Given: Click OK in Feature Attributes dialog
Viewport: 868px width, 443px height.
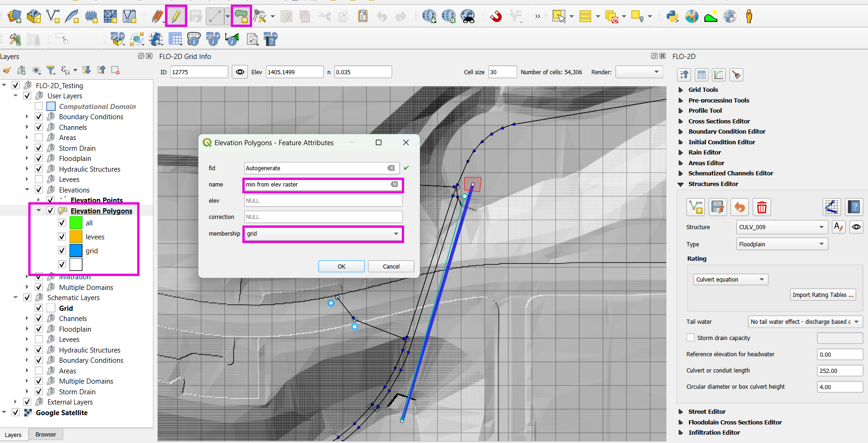Looking at the screenshot, I should (x=341, y=266).
